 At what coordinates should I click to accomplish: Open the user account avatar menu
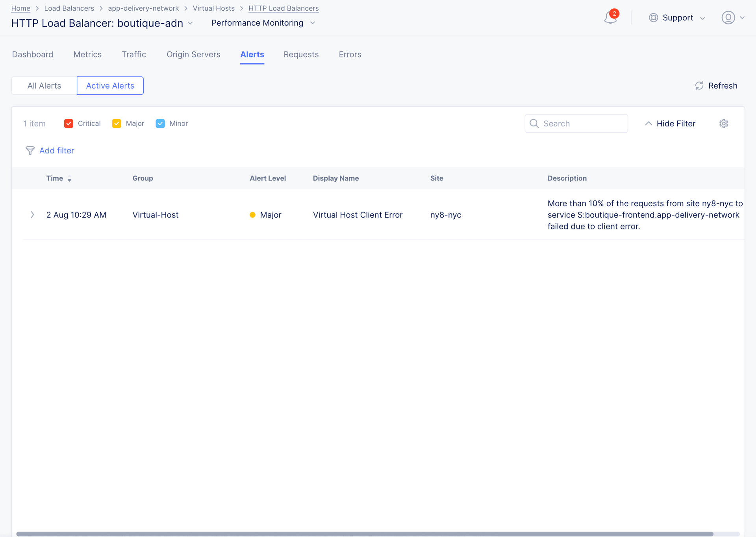729,18
